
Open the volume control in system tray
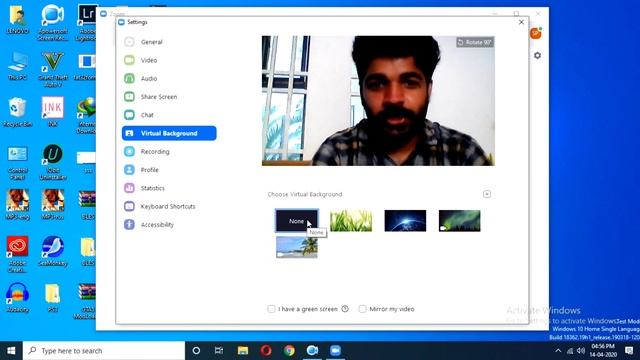point(581,351)
